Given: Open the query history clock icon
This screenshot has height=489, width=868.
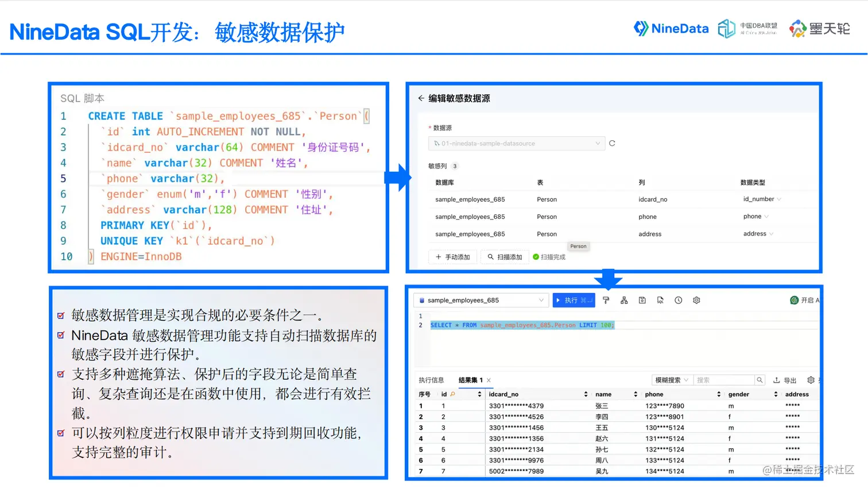Looking at the screenshot, I should [679, 300].
